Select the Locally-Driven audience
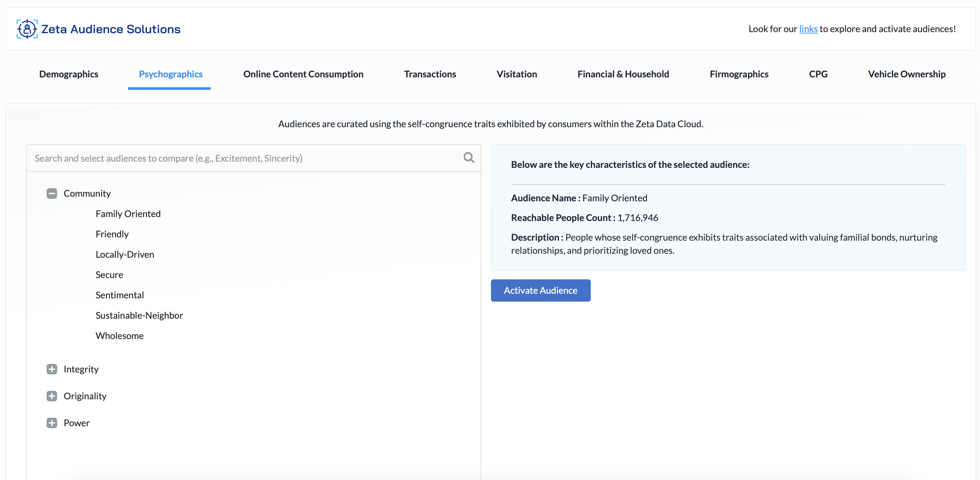 pos(125,254)
